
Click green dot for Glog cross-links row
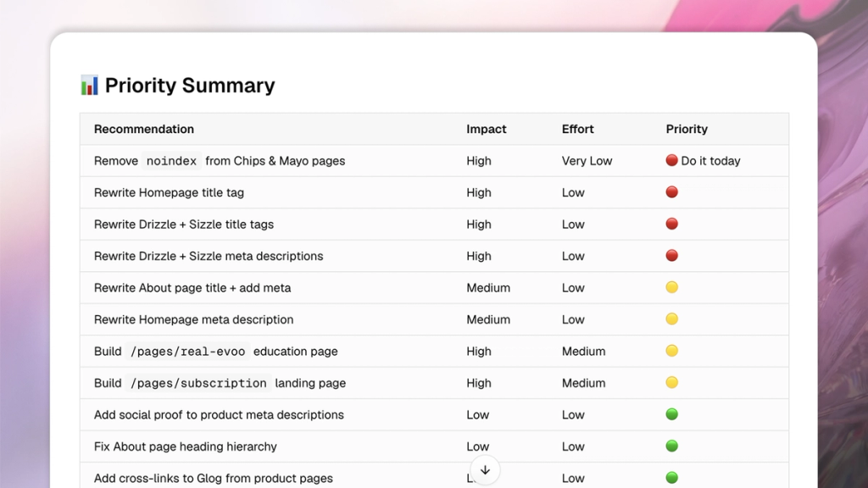coord(671,478)
